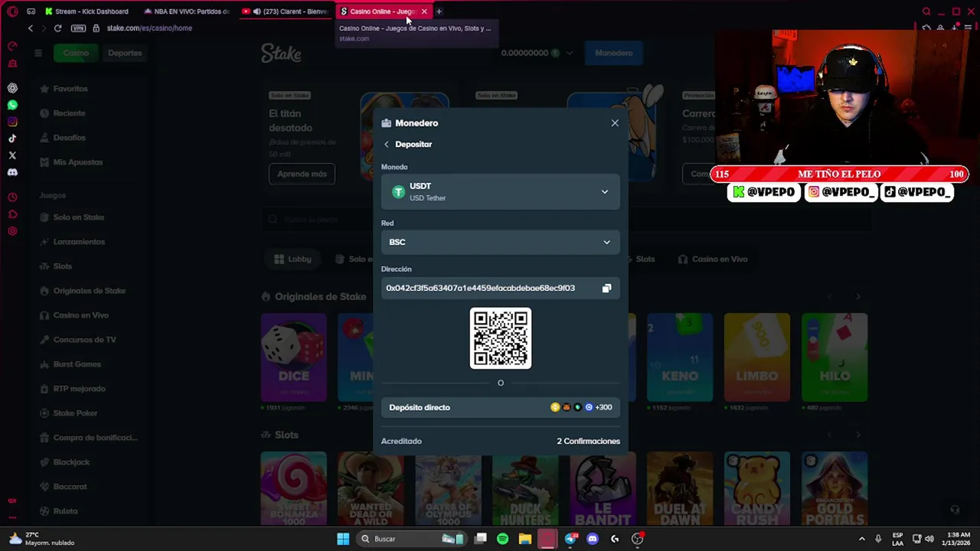Open Opera sidebar settings gear

[12, 231]
